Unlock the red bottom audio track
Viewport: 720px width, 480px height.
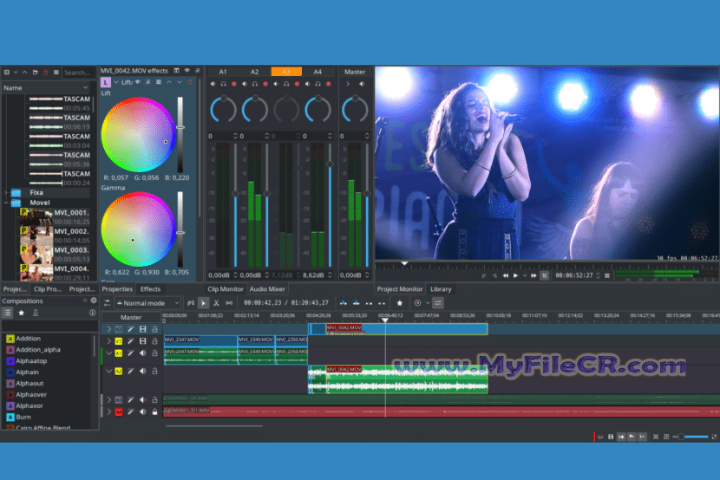[x=155, y=412]
